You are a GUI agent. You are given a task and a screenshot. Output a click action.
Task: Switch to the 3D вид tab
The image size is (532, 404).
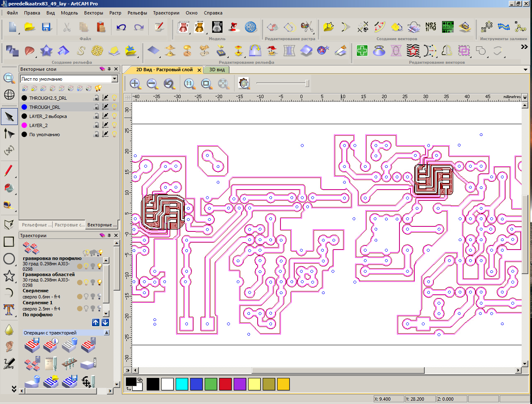coord(217,70)
